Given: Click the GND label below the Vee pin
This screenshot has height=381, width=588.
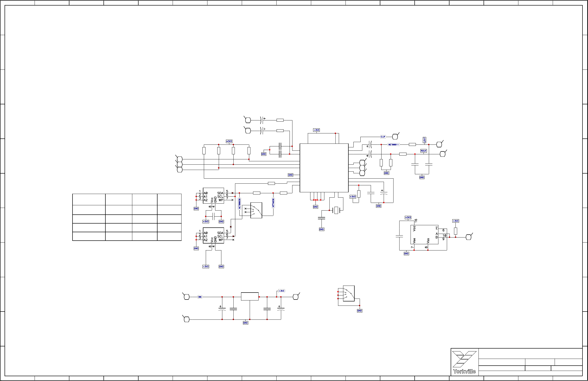Looking at the screenshot, I should click(406, 254).
